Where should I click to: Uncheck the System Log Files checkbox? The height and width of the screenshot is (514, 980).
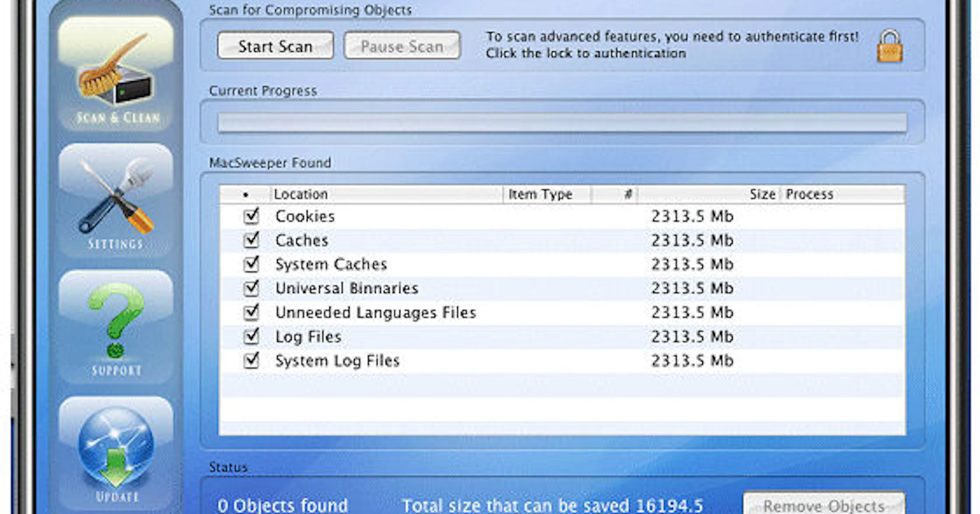point(251,360)
